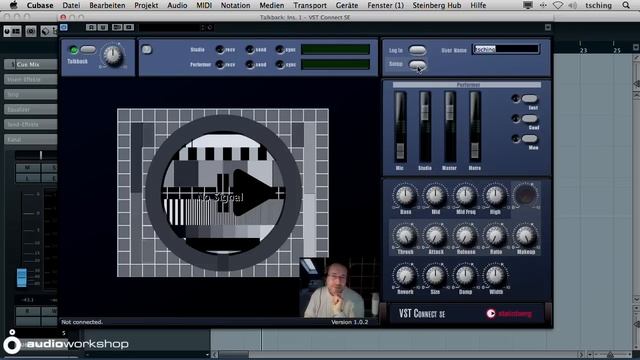Turn the Talkback level knob

pos(113,55)
